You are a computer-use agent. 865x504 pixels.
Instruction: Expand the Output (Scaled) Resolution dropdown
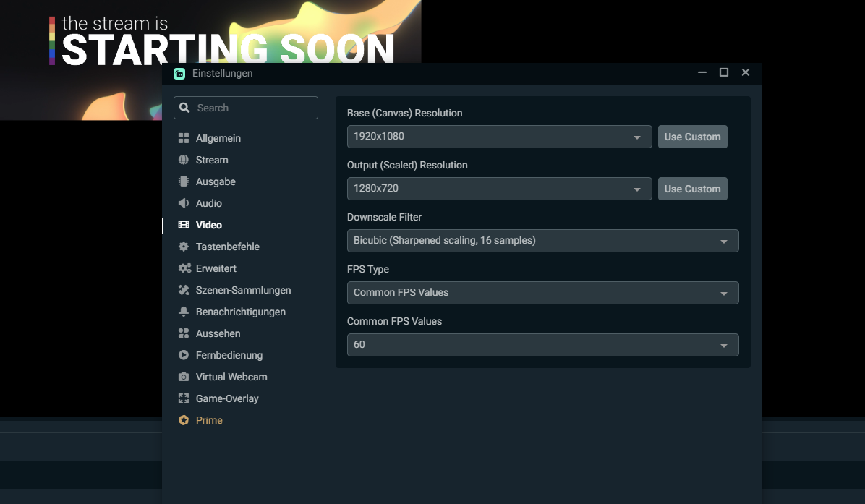pos(499,189)
